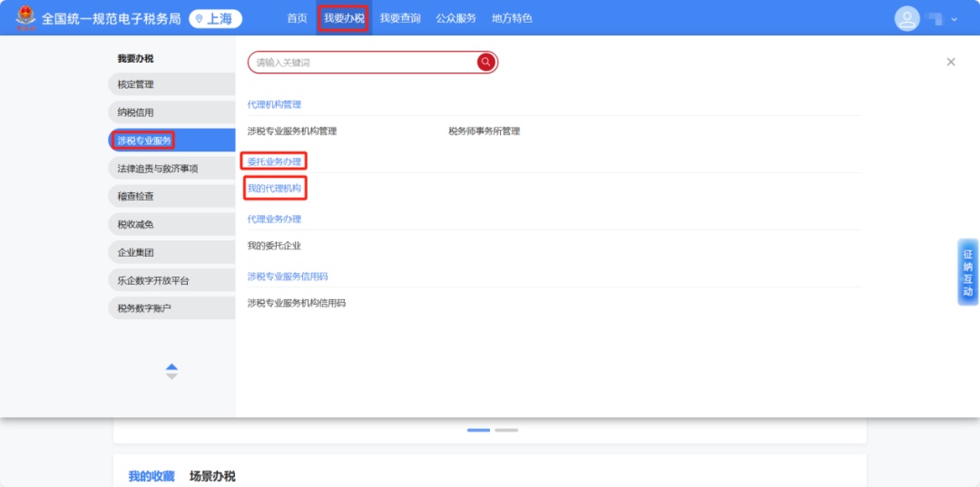This screenshot has height=487, width=980.
Task: Go to the 首页 nav tab
Action: pos(297,18)
